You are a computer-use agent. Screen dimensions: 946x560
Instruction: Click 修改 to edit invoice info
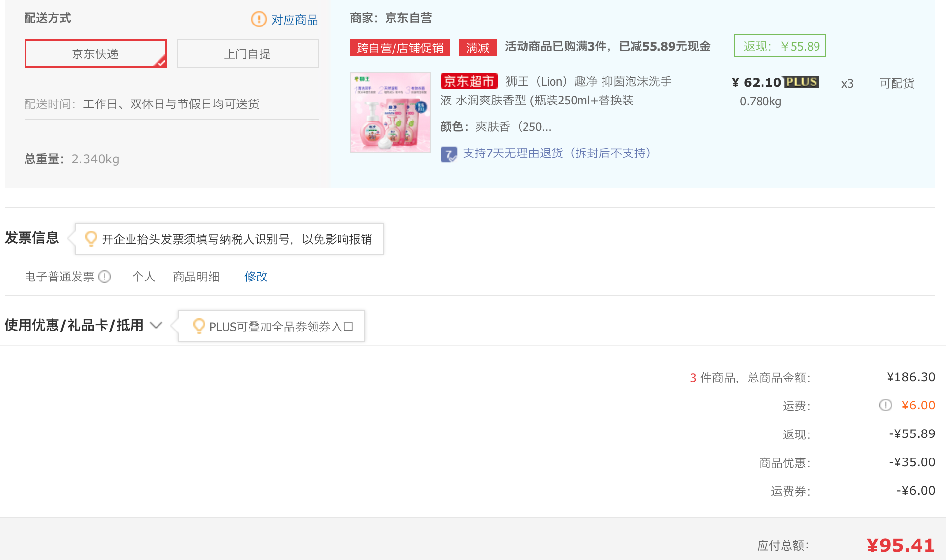coord(256,277)
